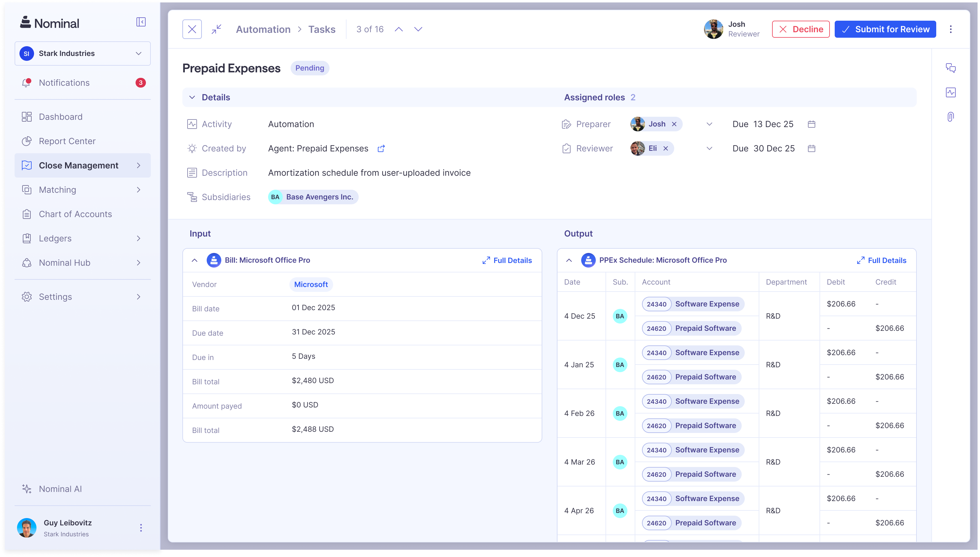Open Notifications with the bell icon

[x=26, y=82]
